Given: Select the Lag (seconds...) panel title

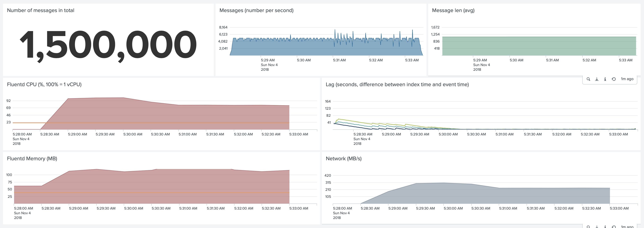Looking at the screenshot, I should pos(397,84).
